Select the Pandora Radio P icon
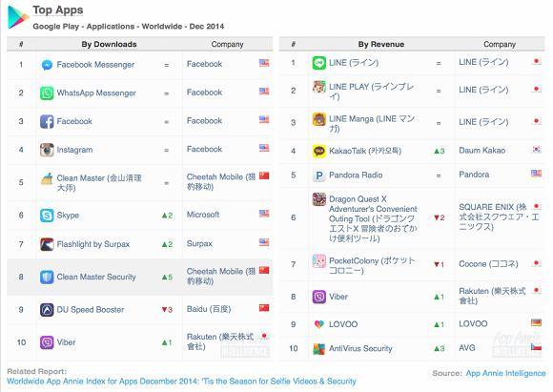The width and height of the screenshot is (553, 392). 318,175
